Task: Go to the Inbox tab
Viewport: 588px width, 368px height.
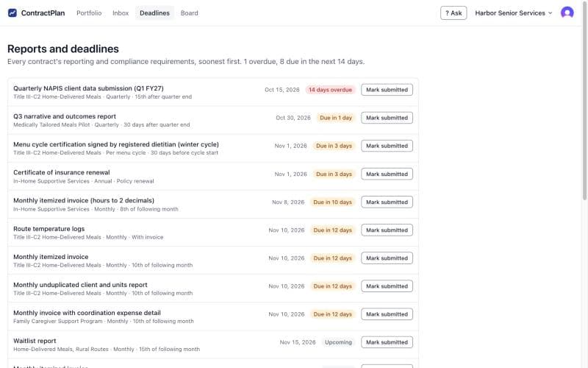Action: (121, 13)
